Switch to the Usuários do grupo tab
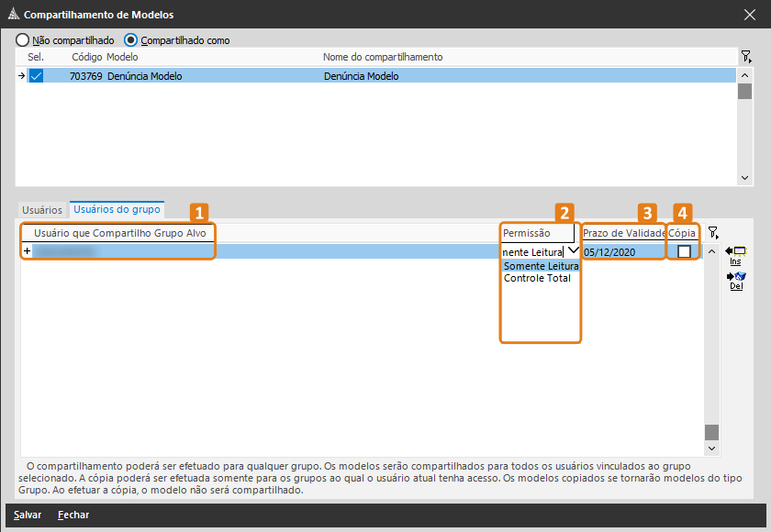Image resolution: width=771 pixels, height=532 pixels. point(117,209)
